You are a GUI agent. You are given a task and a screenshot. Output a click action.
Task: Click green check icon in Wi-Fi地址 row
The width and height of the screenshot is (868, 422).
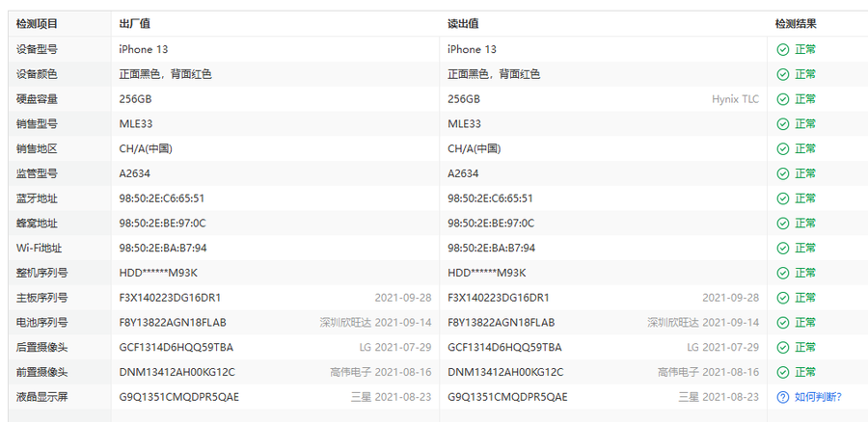(x=783, y=249)
